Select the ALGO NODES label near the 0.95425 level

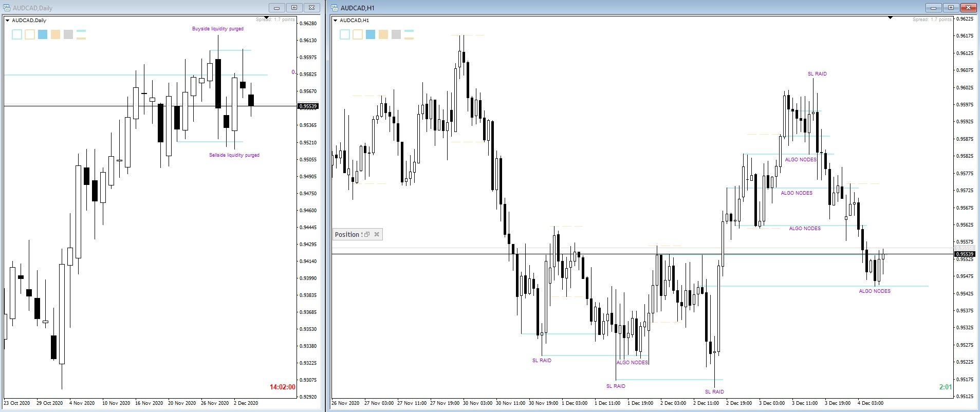pos(875,291)
